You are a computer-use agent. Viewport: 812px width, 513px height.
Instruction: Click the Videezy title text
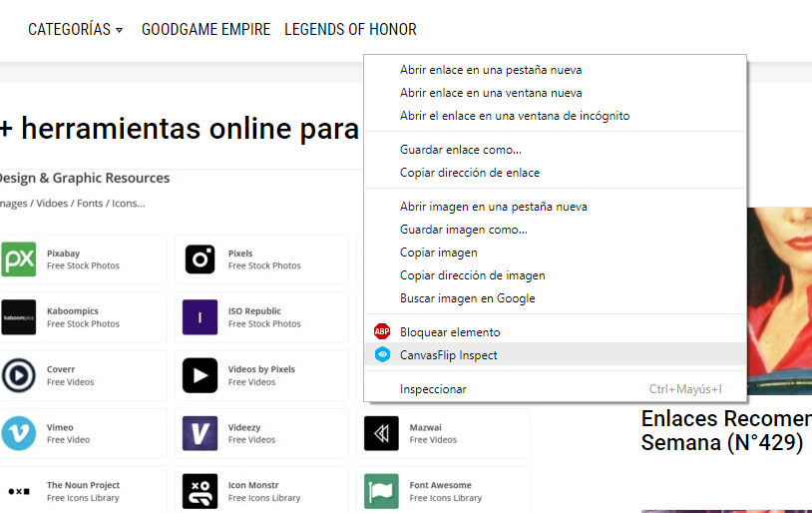coord(244,427)
